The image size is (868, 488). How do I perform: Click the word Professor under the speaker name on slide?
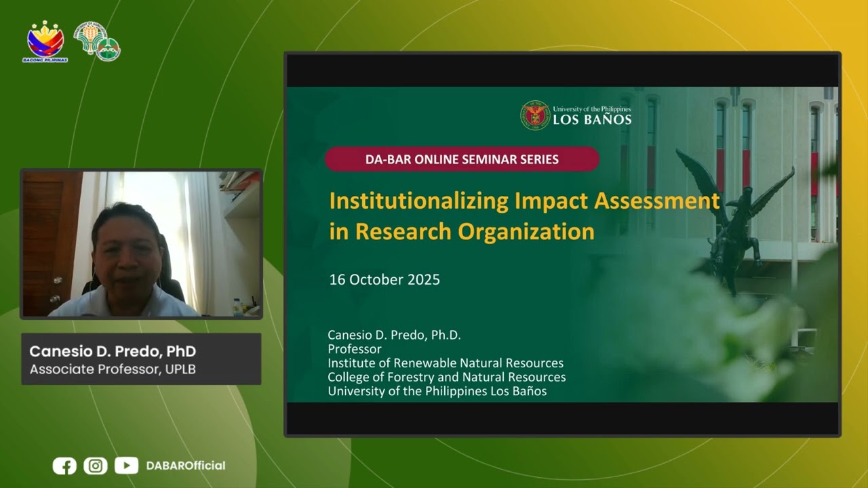pyautogui.click(x=355, y=349)
